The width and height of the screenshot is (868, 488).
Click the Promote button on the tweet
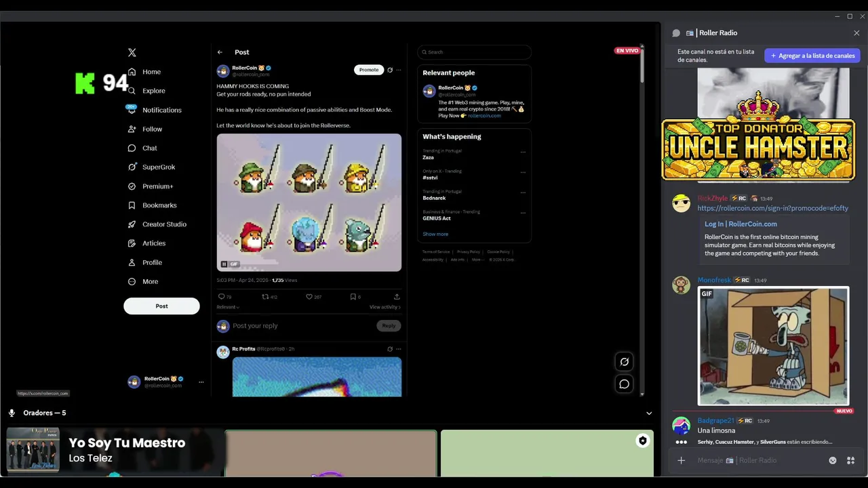pyautogui.click(x=369, y=70)
